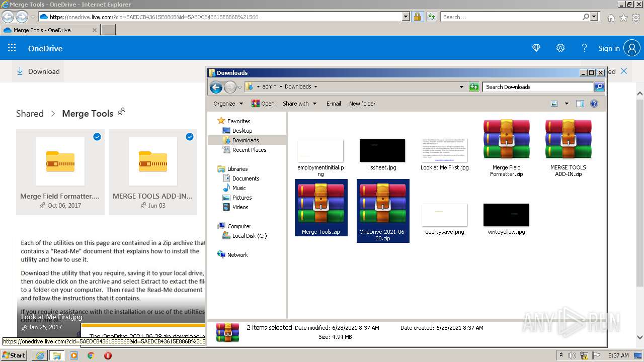Click IE security lock icon in address bar
The height and width of the screenshot is (362, 644).
tap(417, 17)
